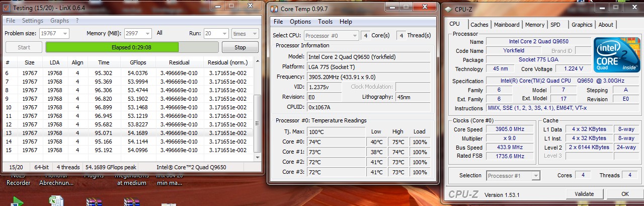Switch to the Caches tab in CPU-Z
This screenshot has height=206, width=644.
479,25
